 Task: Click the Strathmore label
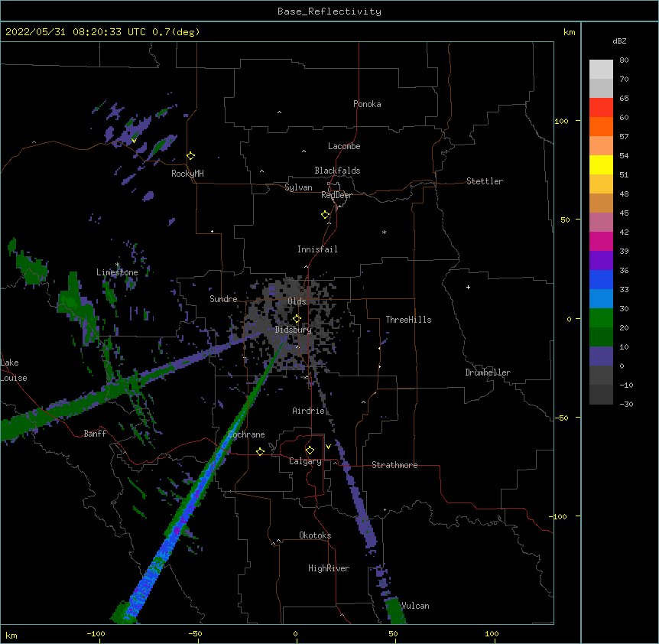click(394, 465)
